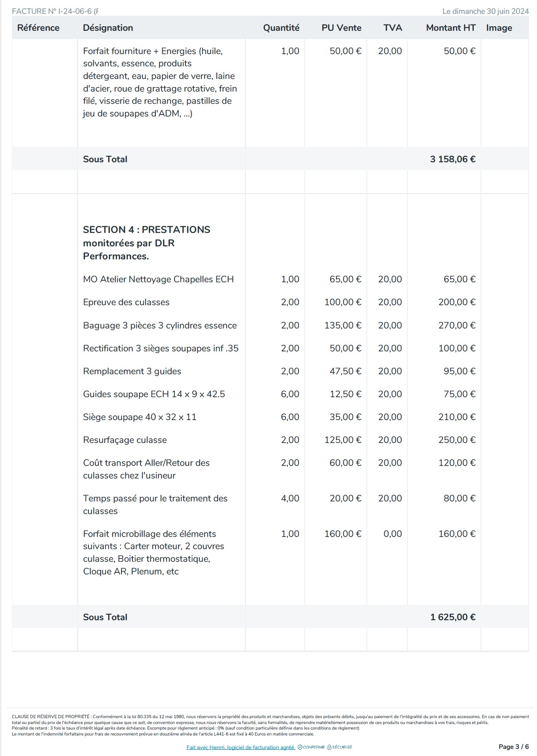The height and width of the screenshot is (756, 537).
Task: Click the TVA column header
Action: (392, 28)
